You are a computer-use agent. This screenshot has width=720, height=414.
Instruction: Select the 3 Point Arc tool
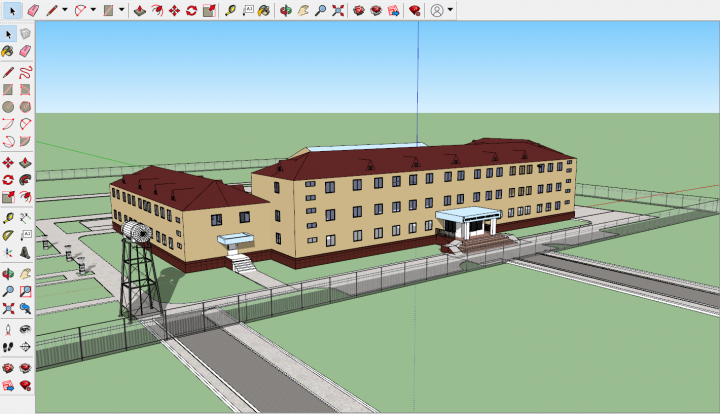click(x=8, y=141)
